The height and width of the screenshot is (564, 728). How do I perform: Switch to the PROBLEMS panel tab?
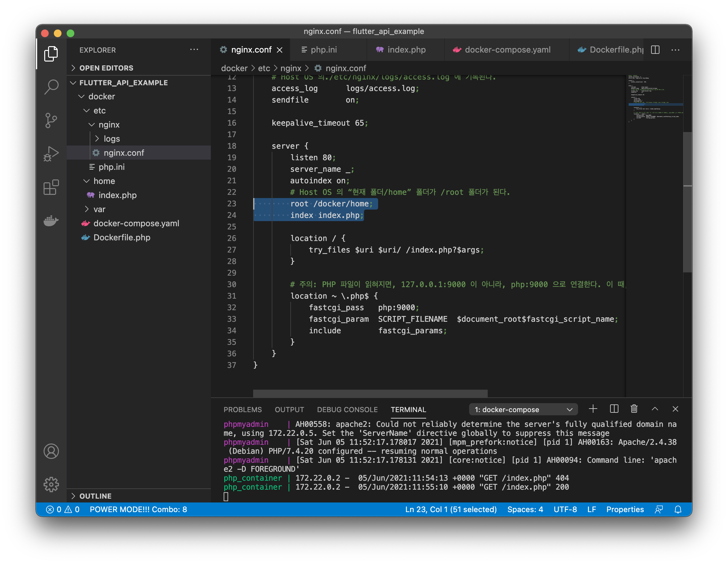(x=242, y=409)
